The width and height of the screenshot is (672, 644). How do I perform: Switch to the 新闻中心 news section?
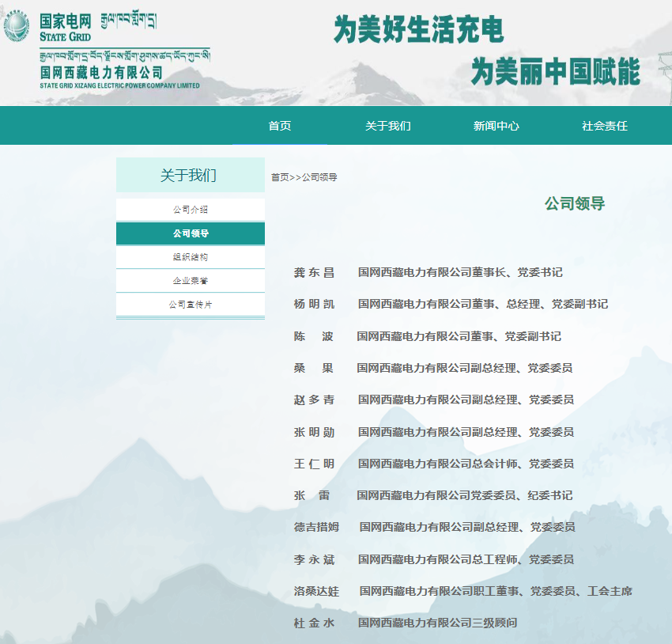(496, 125)
